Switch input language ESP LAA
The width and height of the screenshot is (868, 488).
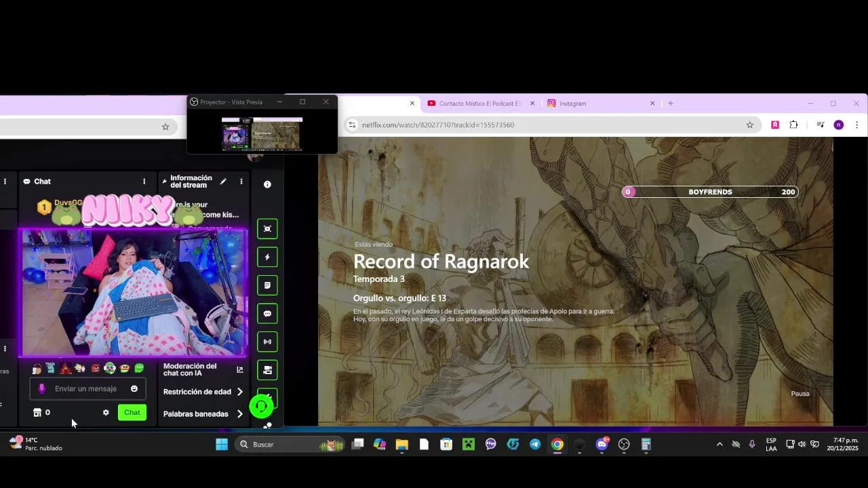click(x=771, y=445)
